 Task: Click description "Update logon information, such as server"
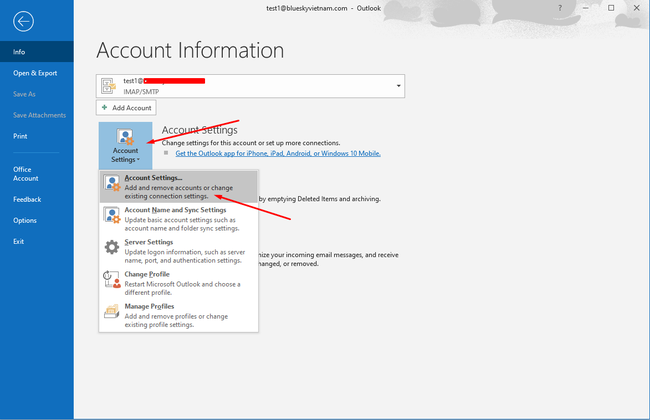(x=185, y=252)
